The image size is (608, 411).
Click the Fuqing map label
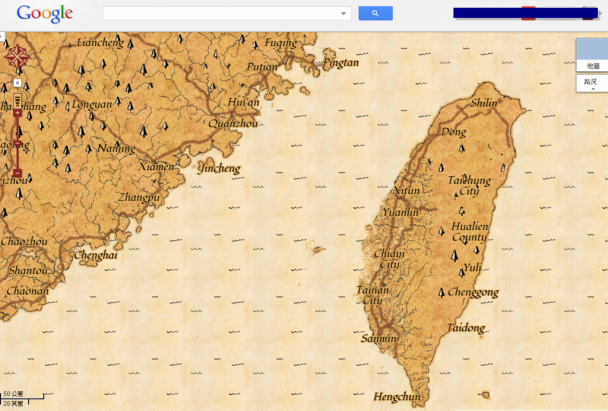click(280, 43)
